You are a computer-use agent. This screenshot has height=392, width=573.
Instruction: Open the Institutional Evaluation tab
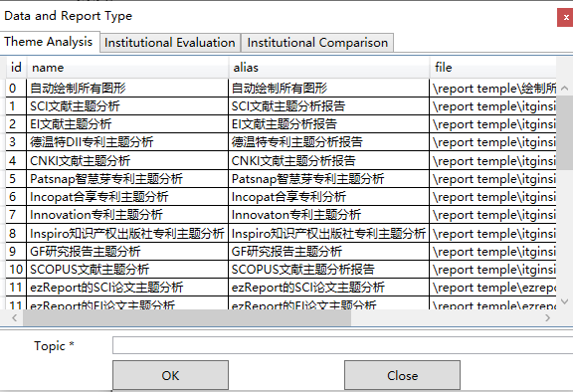169,43
